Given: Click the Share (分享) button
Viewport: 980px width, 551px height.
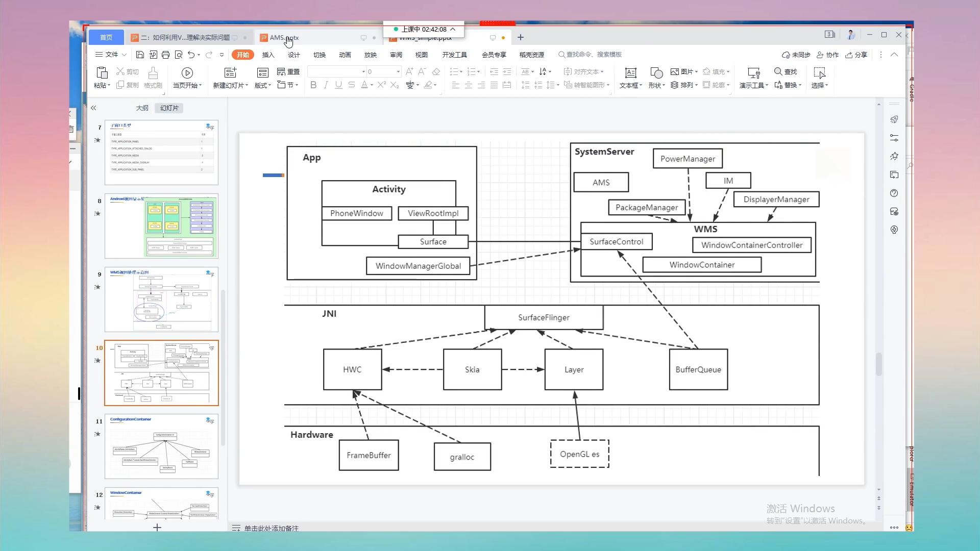Looking at the screenshot, I should 856,55.
